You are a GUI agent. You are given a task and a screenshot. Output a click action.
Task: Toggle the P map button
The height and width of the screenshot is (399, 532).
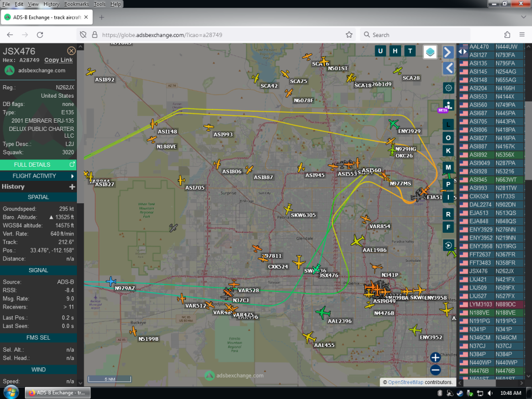tap(448, 184)
